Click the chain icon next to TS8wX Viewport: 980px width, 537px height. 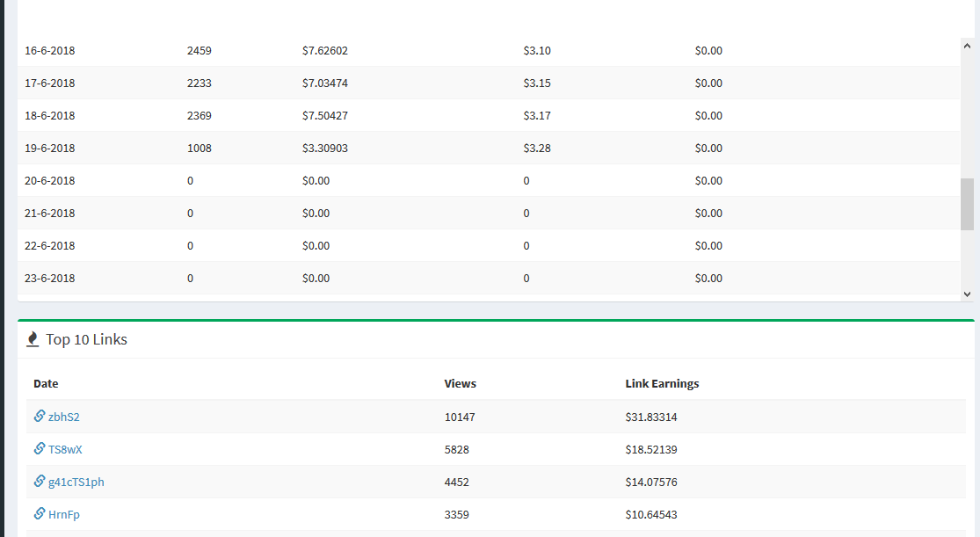(x=40, y=448)
